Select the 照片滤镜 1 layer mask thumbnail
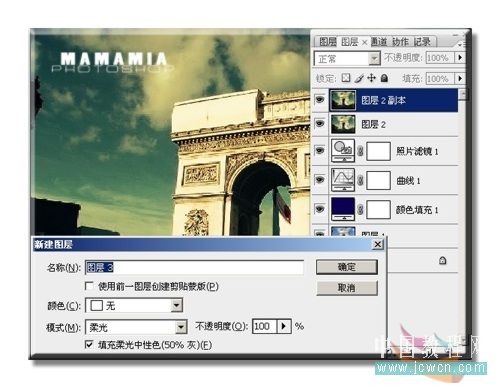 pyautogui.click(x=378, y=151)
